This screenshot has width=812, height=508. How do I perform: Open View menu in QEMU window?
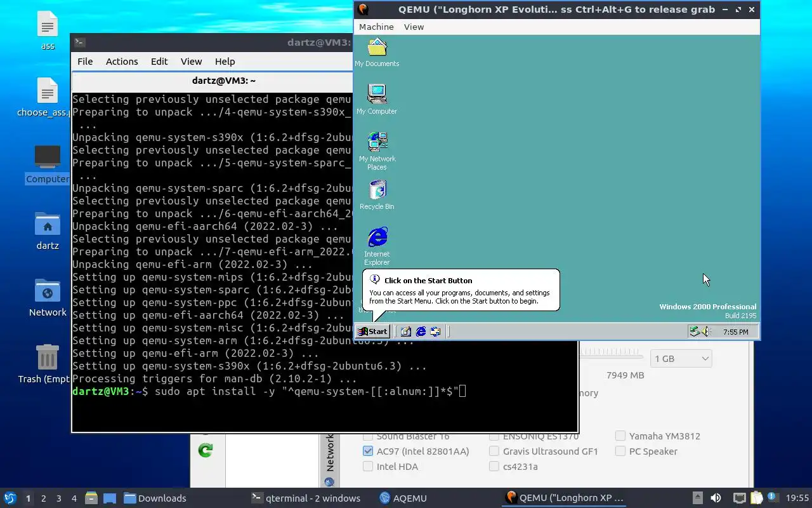414,27
